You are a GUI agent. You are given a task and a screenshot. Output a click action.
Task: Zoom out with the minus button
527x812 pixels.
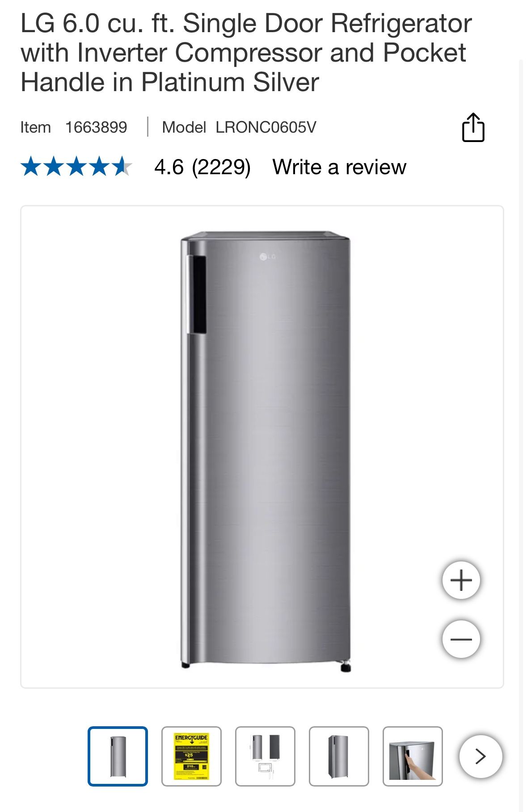pyautogui.click(x=461, y=639)
